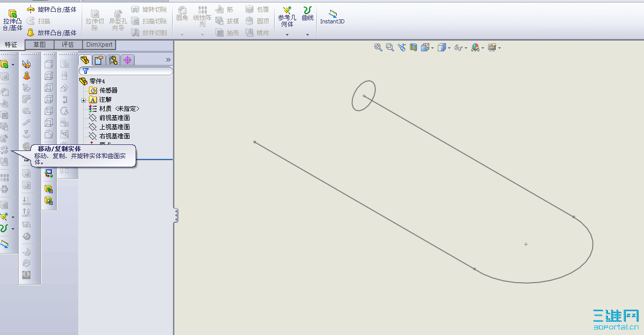Switch to the 草图 sketch tab

pyautogui.click(x=40, y=45)
